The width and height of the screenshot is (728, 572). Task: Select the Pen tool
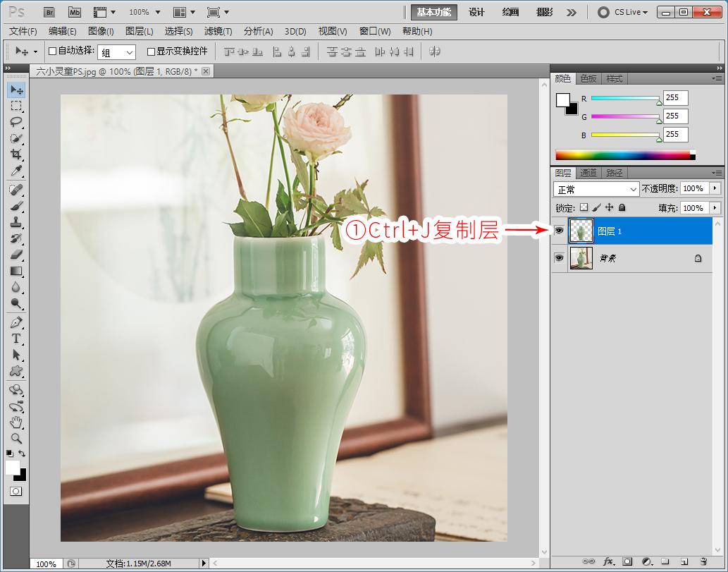tap(16, 322)
